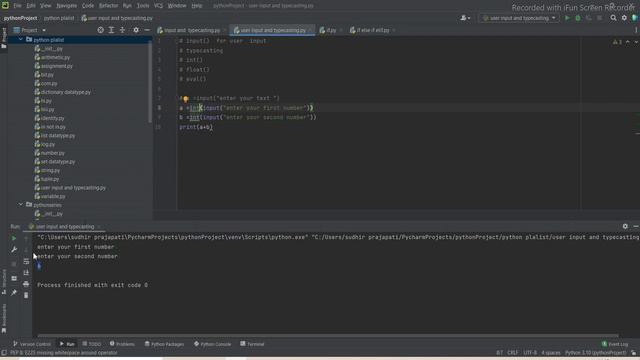Viewport: 640px width, 360px height.
Task: Toggle soft-wrap in Run console
Action: point(26,261)
